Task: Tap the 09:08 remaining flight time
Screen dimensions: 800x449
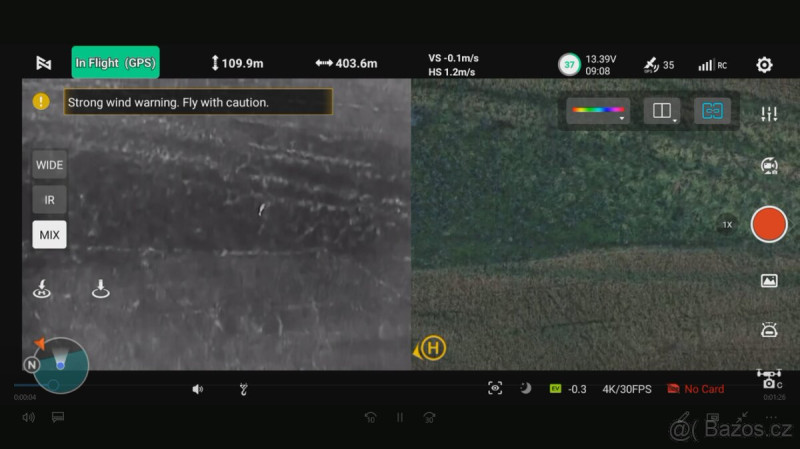Action: (597, 71)
